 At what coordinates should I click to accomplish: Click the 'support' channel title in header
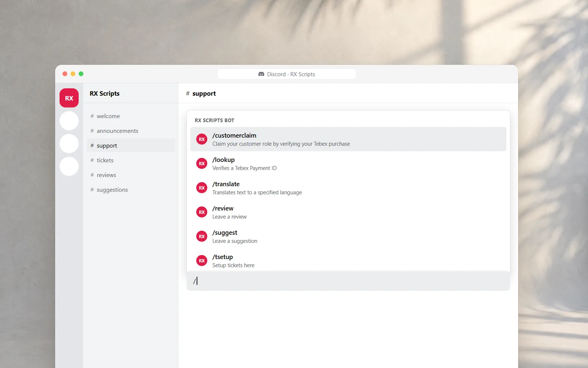(x=204, y=93)
